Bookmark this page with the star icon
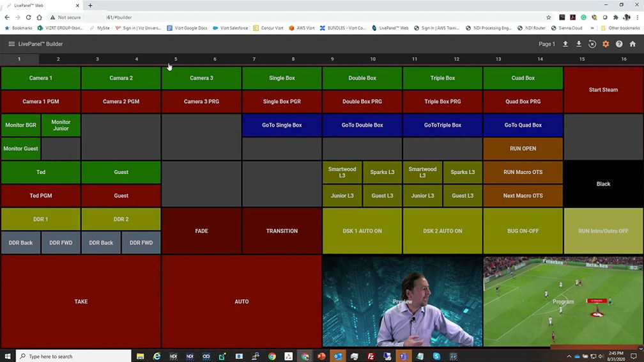This screenshot has width=644, height=362. pyautogui.click(x=548, y=17)
